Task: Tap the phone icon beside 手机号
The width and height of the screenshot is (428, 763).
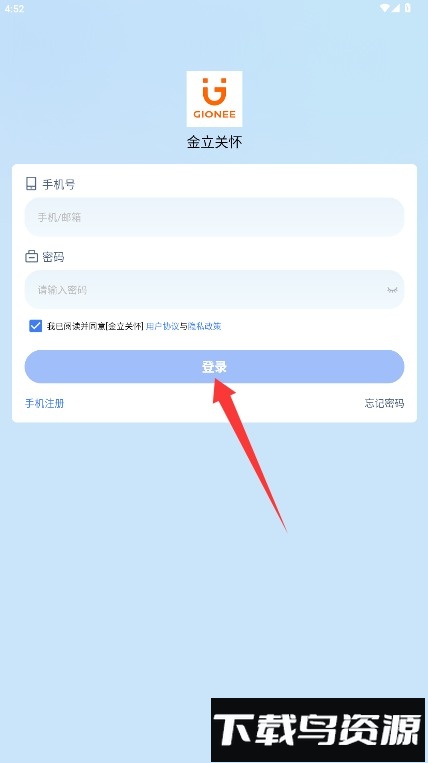Action: (x=31, y=184)
